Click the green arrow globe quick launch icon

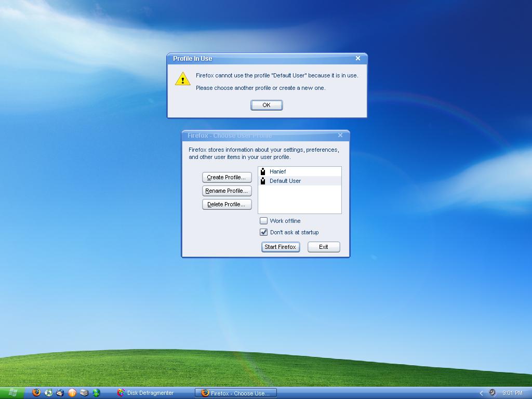pos(96,393)
